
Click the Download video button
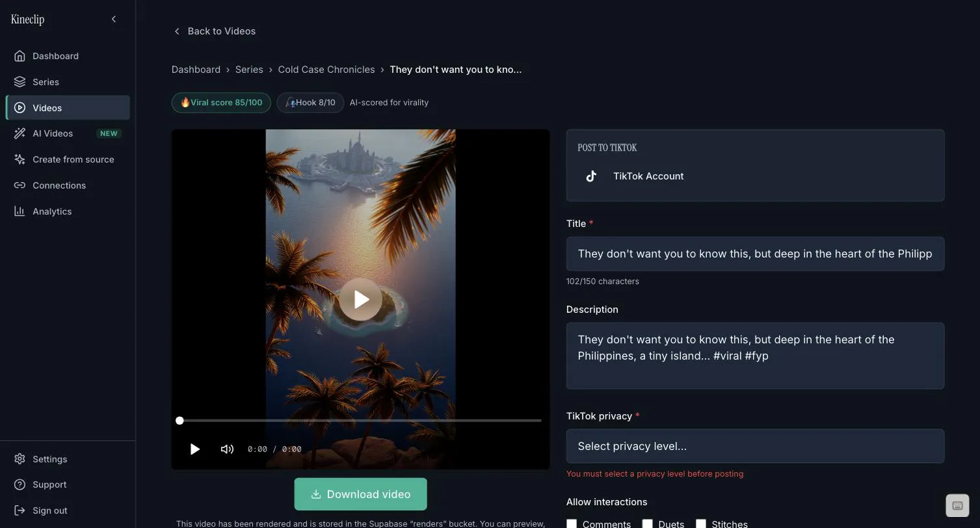(360, 494)
